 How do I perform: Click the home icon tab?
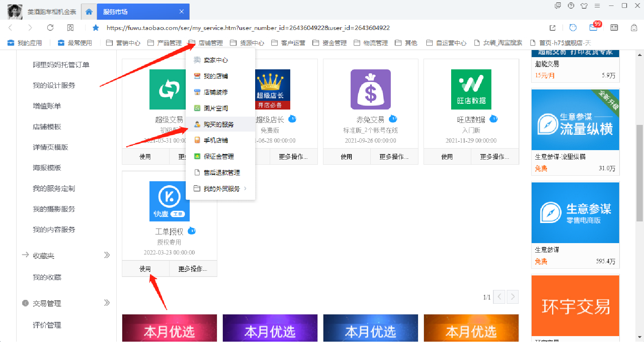(x=89, y=12)
